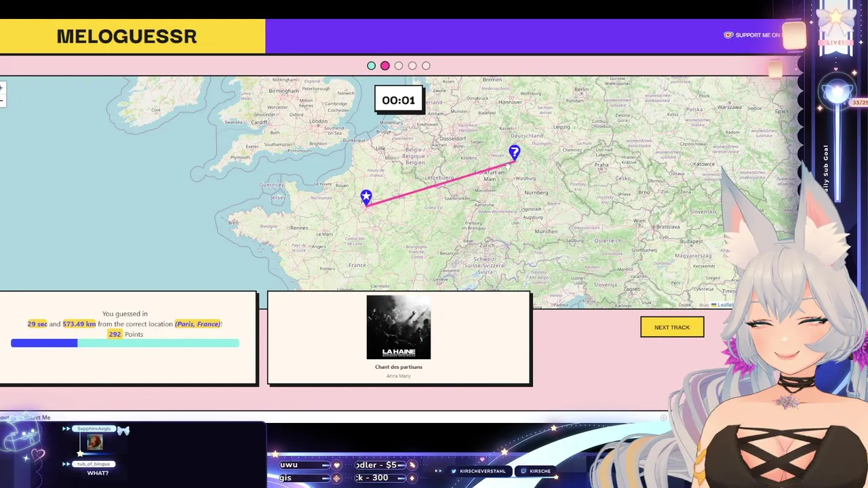Click the Chant des partisans track title

coord(399,367)
